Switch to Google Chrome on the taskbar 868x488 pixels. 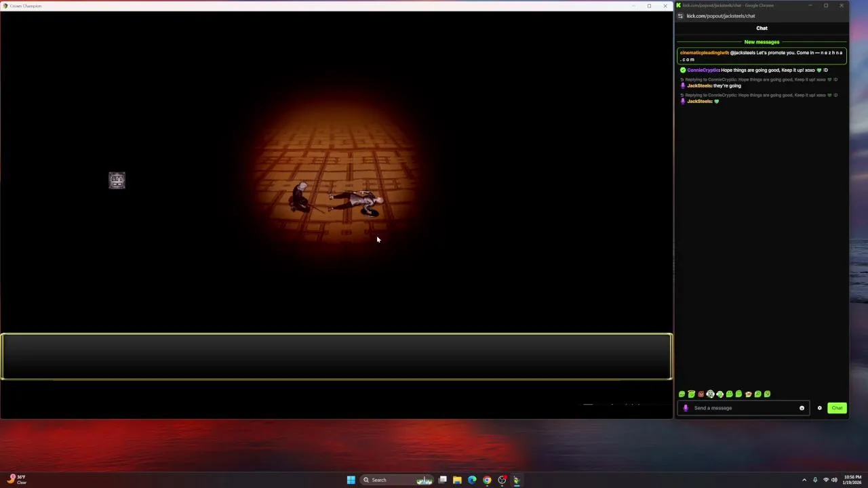point(487,480)
